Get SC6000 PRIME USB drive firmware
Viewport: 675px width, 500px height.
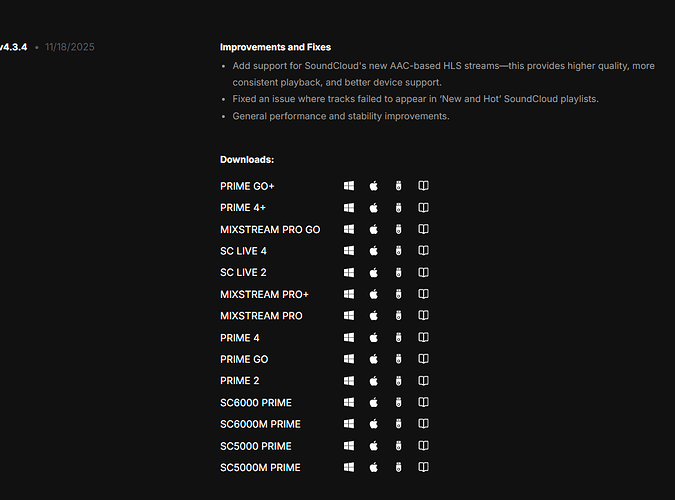(x=398, y=403)
